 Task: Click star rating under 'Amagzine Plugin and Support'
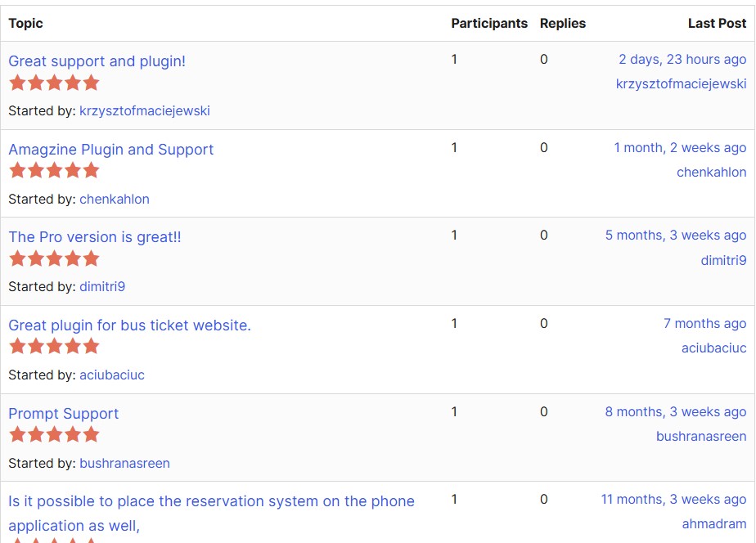point(54,171)
